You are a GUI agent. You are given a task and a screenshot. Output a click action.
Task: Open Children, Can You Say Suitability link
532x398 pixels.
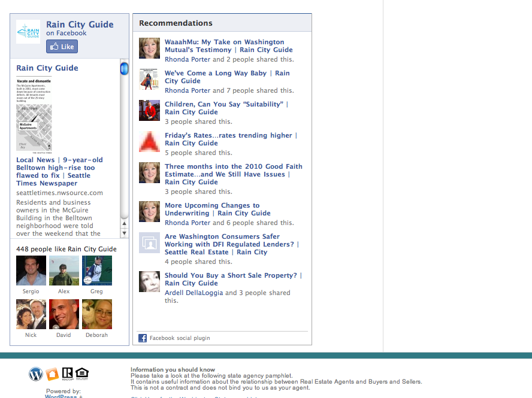(x=226, y=108)
